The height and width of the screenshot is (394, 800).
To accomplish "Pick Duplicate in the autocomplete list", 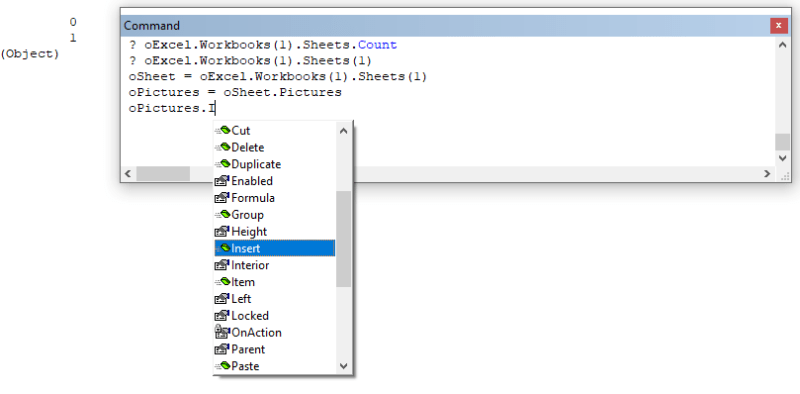I will pyautogui.click(x=274, y=164).
